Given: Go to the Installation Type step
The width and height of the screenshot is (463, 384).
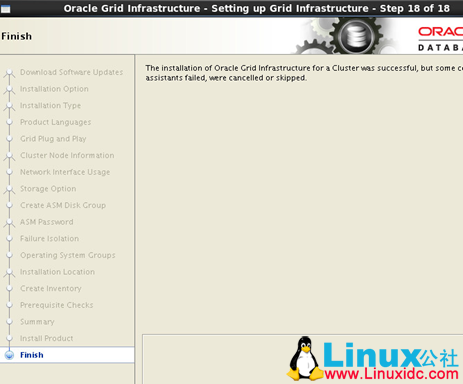Looking at the screenshot, I should 50,106.
